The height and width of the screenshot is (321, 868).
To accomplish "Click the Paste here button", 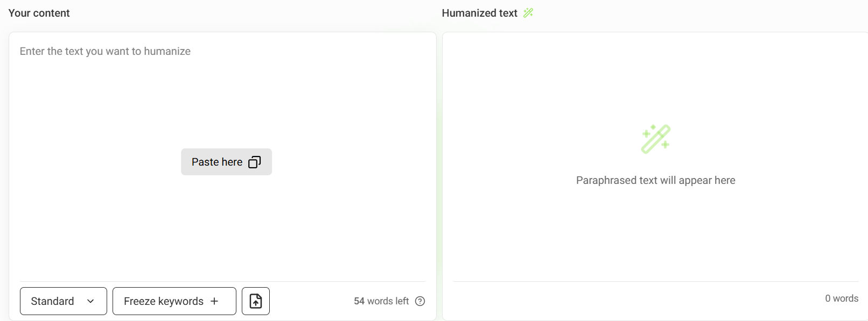I will [x=226, y=162].
